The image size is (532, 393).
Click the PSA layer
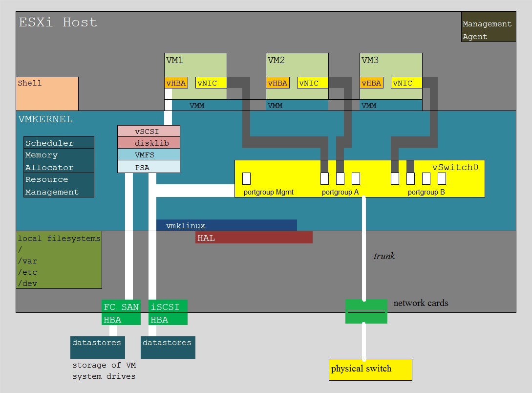pos(149,167)
